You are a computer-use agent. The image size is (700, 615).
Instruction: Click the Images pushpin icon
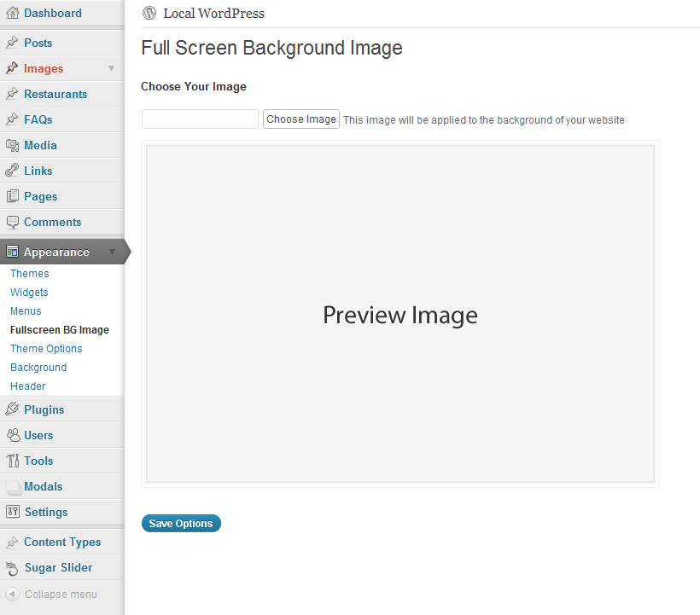coord(13,68)
